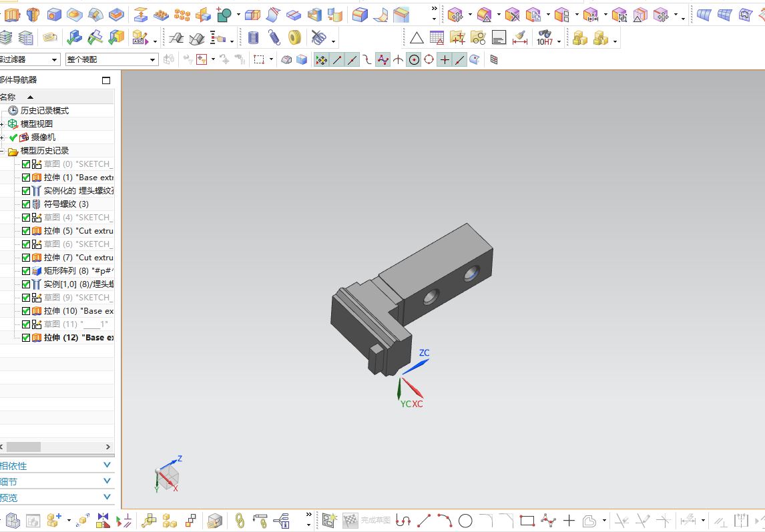Expand the 模型视图 tree node
Viewport: 765px width, 532px height.
click(x=1, y=124)
